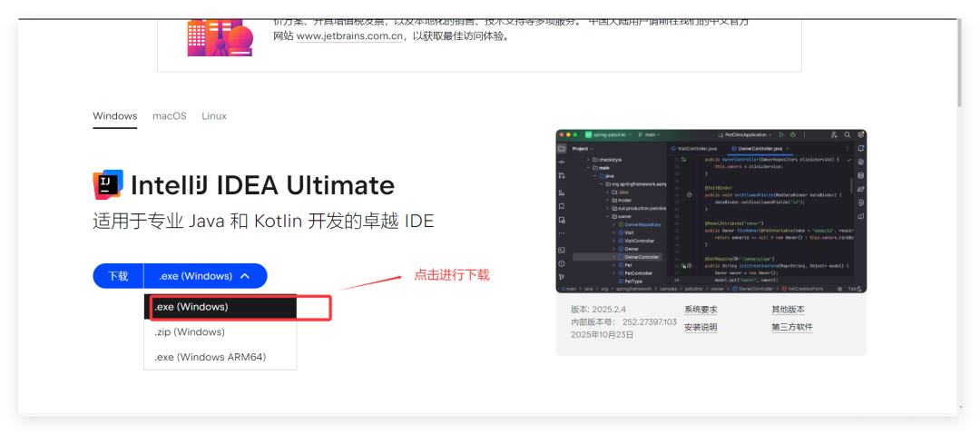
Task: Click the IntelliJ IDEA Ultimate heading
Action: pos(263,185)
